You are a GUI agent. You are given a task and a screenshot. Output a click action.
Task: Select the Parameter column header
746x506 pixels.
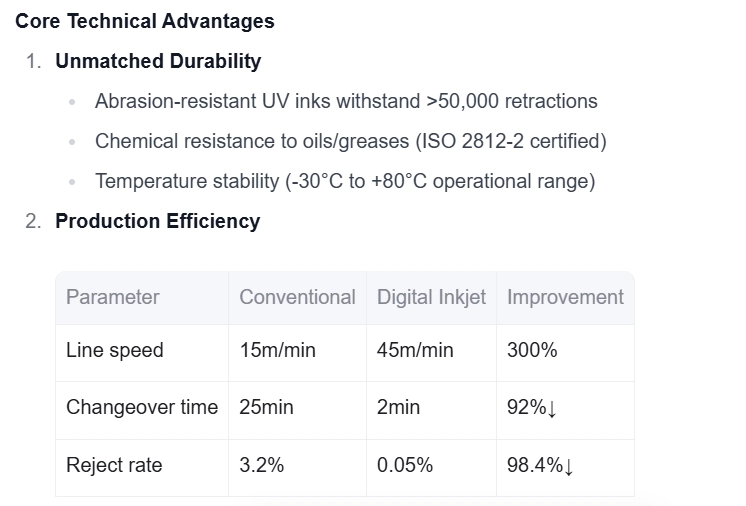coord(112,297)
